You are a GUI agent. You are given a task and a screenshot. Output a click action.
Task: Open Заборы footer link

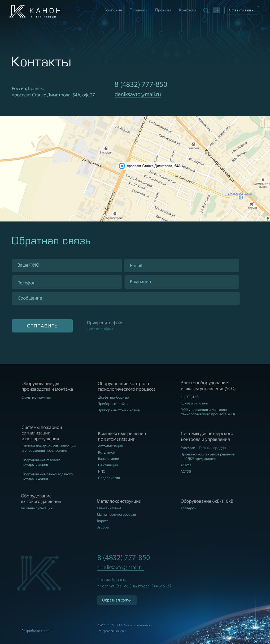(x=103, y=527)
